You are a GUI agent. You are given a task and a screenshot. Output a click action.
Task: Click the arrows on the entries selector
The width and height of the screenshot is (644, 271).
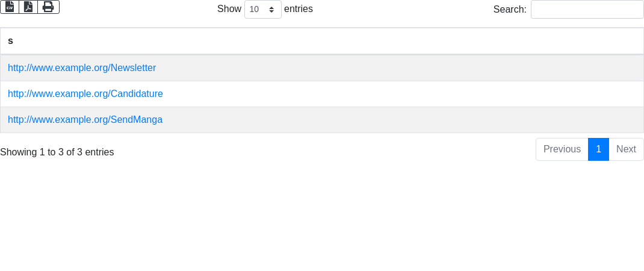271,10
